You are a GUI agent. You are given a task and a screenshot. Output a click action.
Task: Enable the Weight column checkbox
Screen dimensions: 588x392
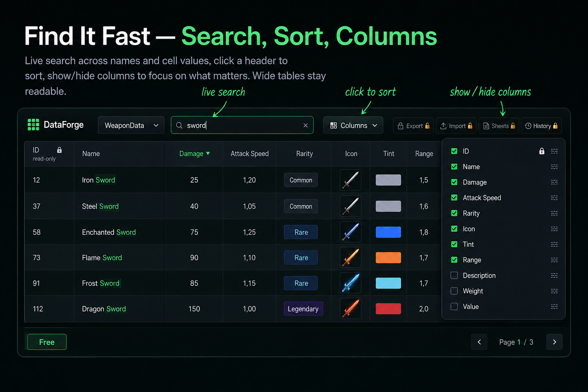[454, 291]
